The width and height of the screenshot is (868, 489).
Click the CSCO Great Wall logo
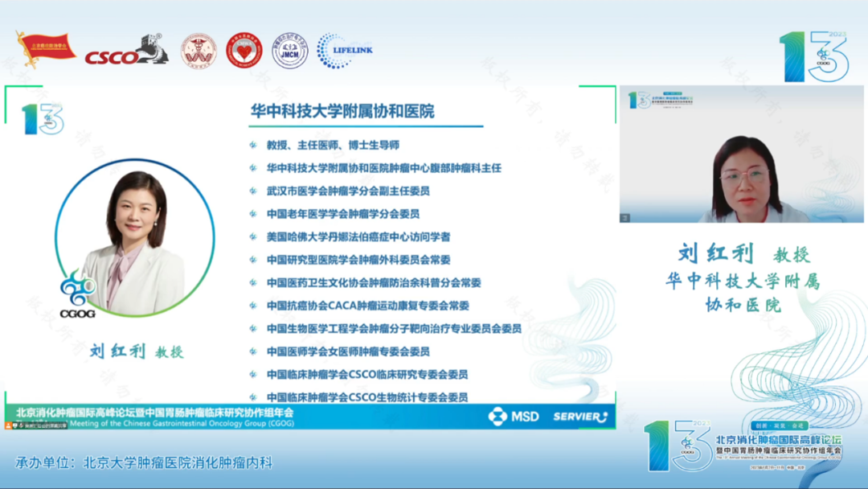pyautogui.click(x=127, y=50)
